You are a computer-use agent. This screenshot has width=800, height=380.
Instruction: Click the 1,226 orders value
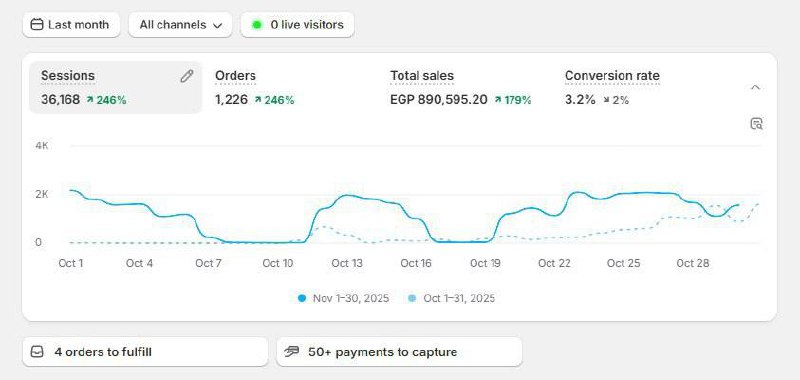pyautogui.click(x=231, y=99)
